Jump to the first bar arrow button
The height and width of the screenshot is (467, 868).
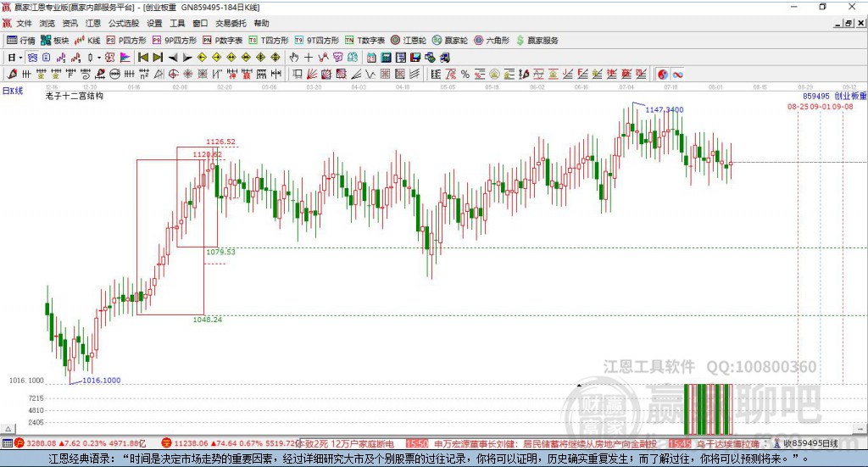tap(142, 58)
